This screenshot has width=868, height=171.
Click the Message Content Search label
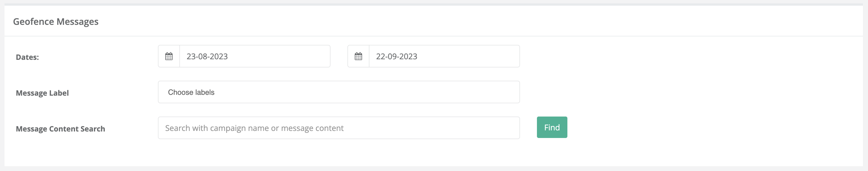(x=60, y=129)
